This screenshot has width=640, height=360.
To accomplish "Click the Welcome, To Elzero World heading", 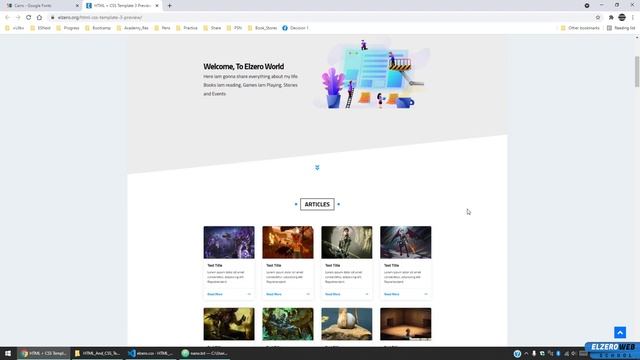I will 244,67.
